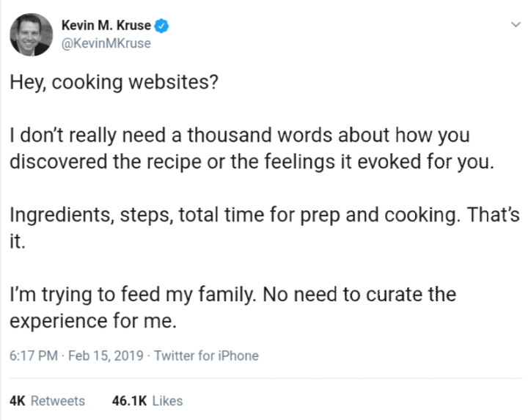Image resolution: width=528 pixels, height=420 pixels.
Task: Click the 4K retweet count number
Action: pos(18,401)
